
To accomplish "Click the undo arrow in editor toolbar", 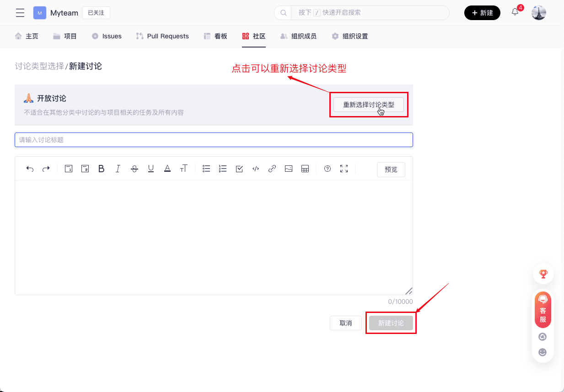I will coord(30,169).
